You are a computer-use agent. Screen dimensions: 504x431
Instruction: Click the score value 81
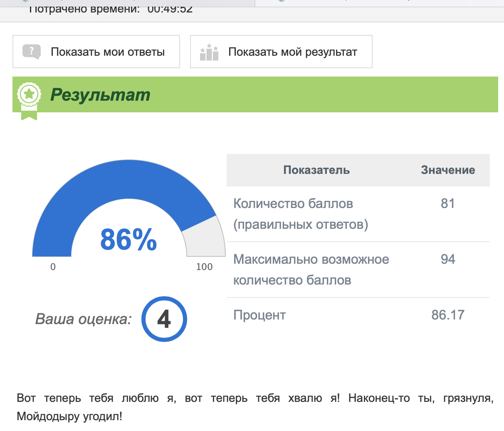pos(448,203)
